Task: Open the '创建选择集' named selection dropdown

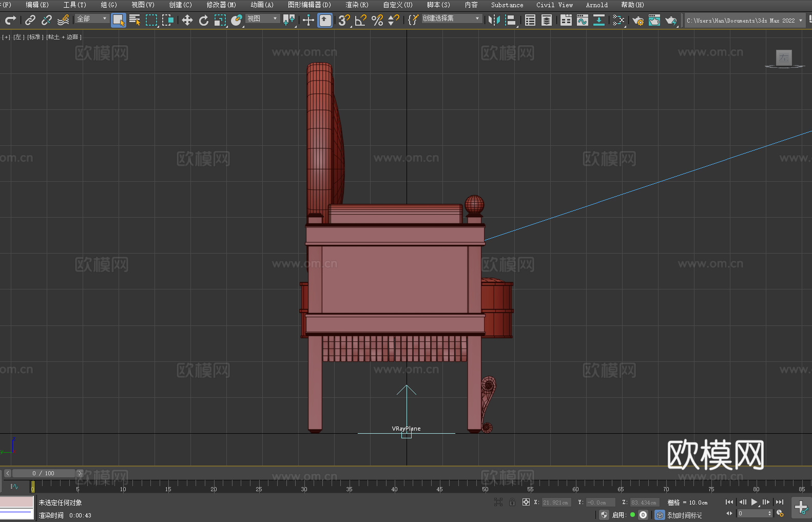Action: (x=452, y=18)
